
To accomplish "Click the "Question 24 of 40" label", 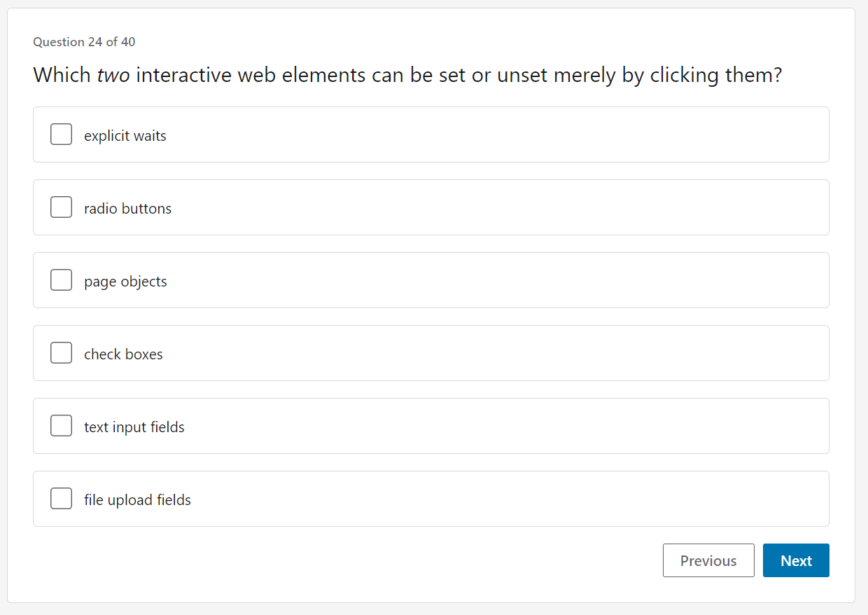I will click(85, 42).
